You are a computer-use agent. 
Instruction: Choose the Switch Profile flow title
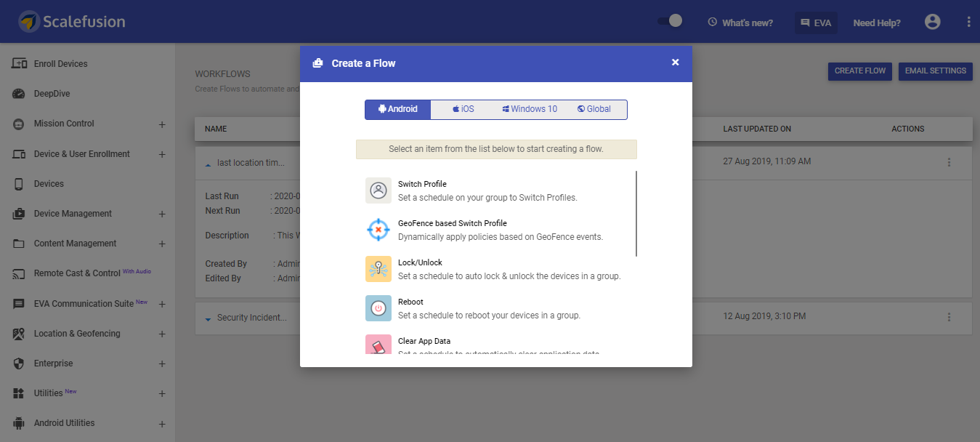(x=422, y=184)
